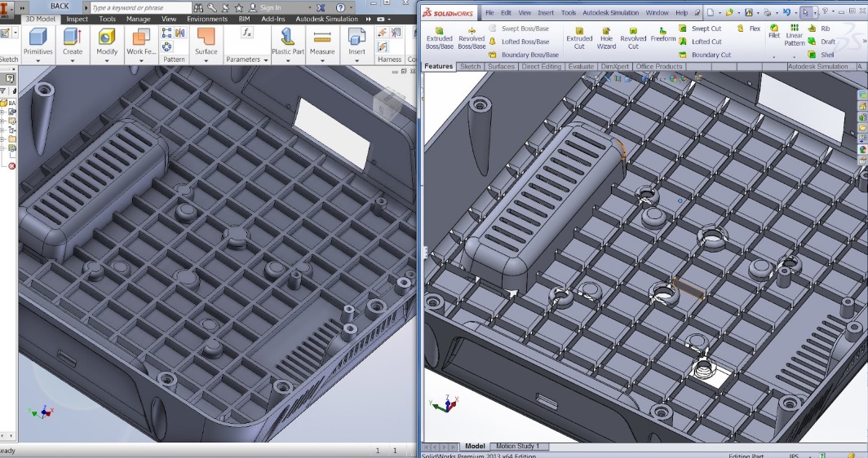
Task: Click Revolved Boss/Base in SolidWorks
Action: (x=472, y=38)
